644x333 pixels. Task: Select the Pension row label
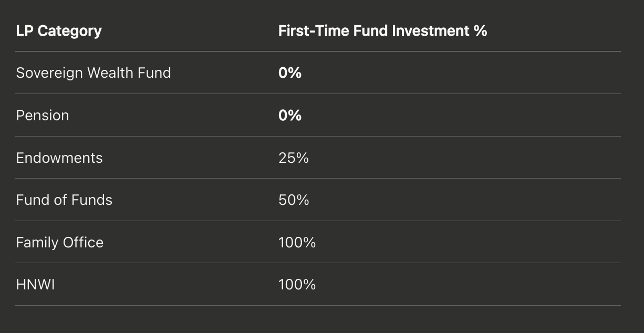pos(43,115)
